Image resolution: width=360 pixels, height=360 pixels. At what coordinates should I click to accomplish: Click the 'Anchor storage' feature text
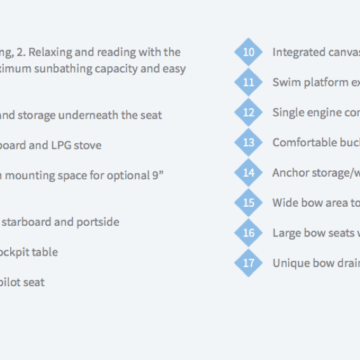(316, 173)
